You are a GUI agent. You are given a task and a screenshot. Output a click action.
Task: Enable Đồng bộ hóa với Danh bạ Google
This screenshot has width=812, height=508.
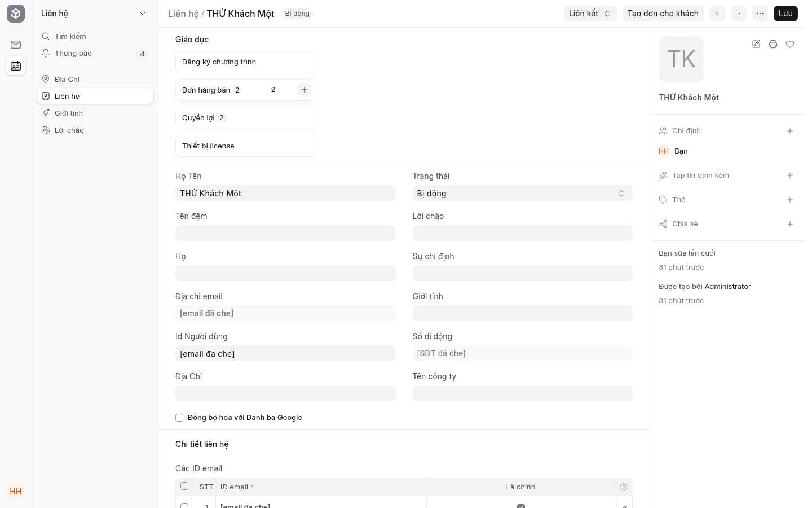(179, 418)
